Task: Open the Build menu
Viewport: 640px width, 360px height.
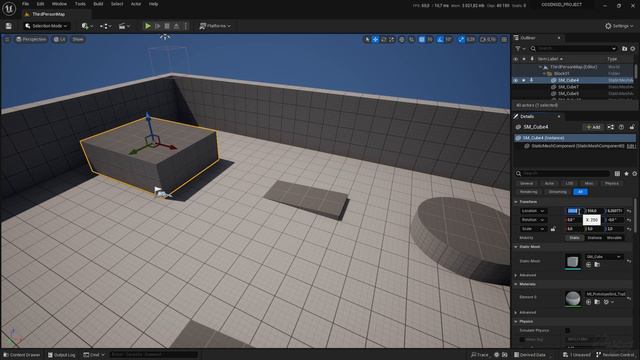Action: pyautogui.click(x=98, y=4)
